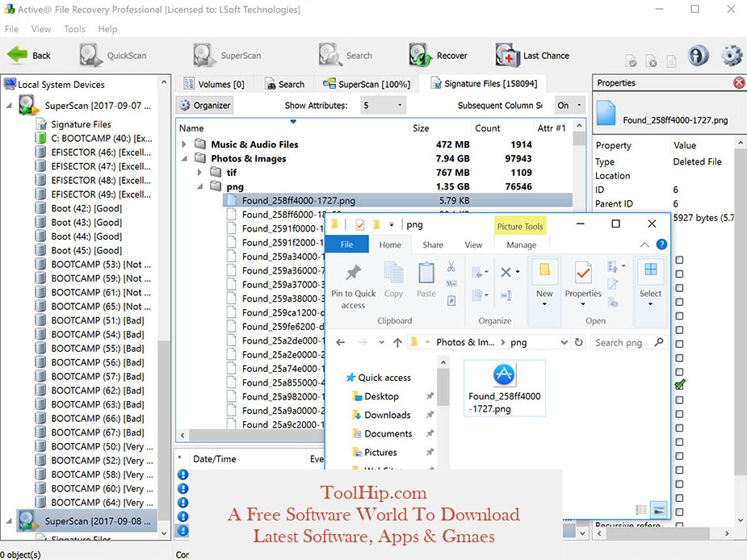Pin to Quick access in Explorer ribbon
This screenshot has width=747, height=560.
click(x=354, y=286)
